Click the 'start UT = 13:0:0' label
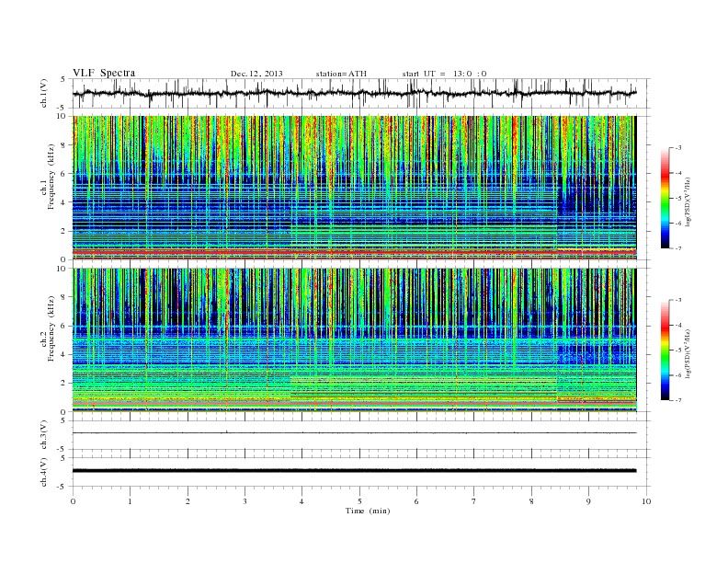 (444, 74)
